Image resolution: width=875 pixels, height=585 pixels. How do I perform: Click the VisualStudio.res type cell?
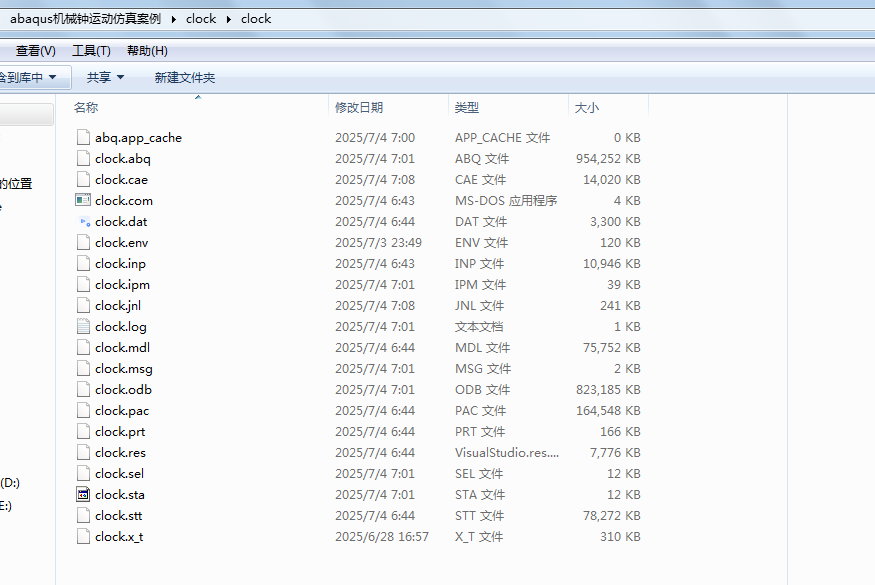(507, 453)
